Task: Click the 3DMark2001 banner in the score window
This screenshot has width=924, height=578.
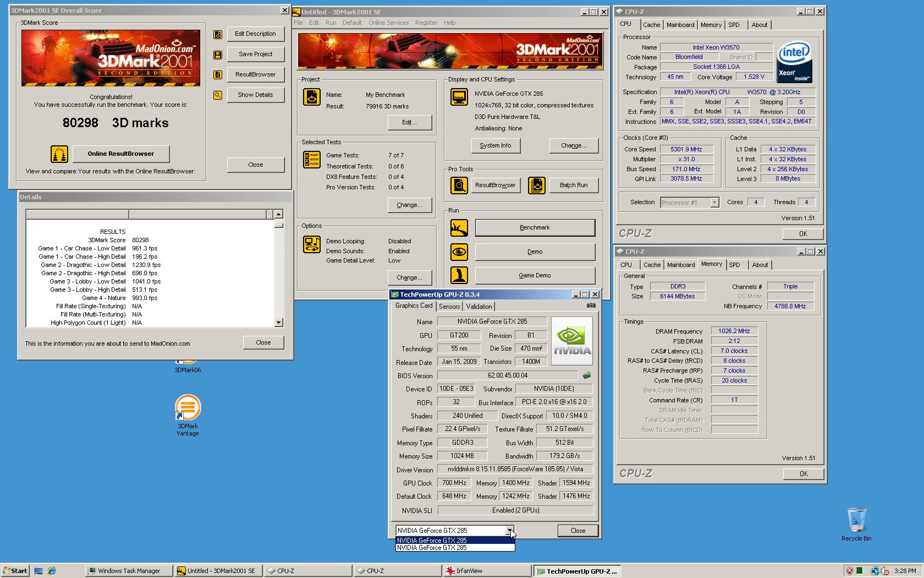Action: point(111,58)
